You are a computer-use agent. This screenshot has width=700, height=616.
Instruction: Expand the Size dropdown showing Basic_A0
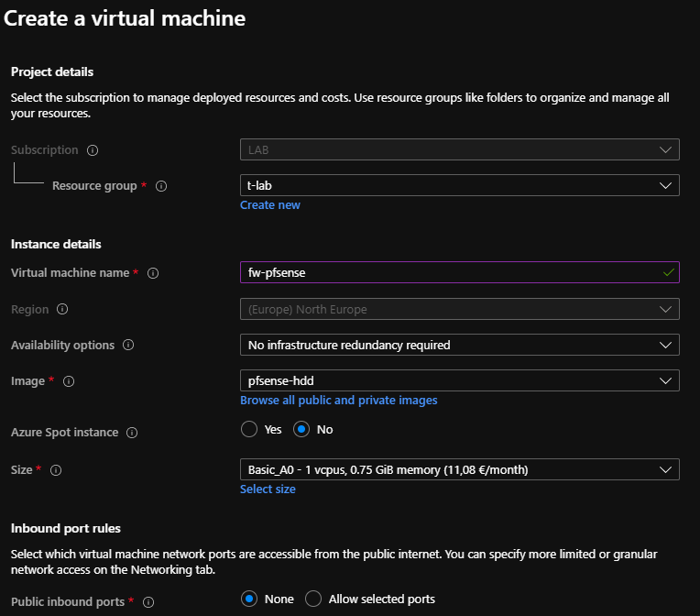click(459, 469)
